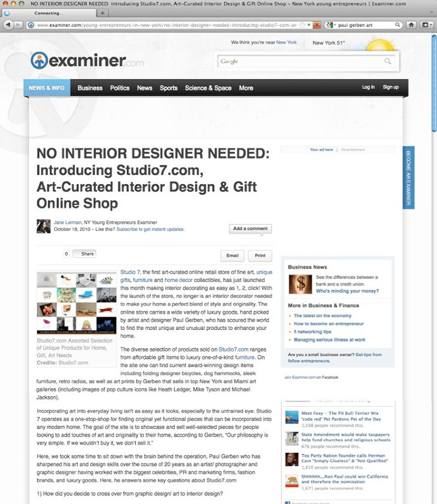Click the Share button
The height and width of the screenshot is (504, 437).
point(84,254)
